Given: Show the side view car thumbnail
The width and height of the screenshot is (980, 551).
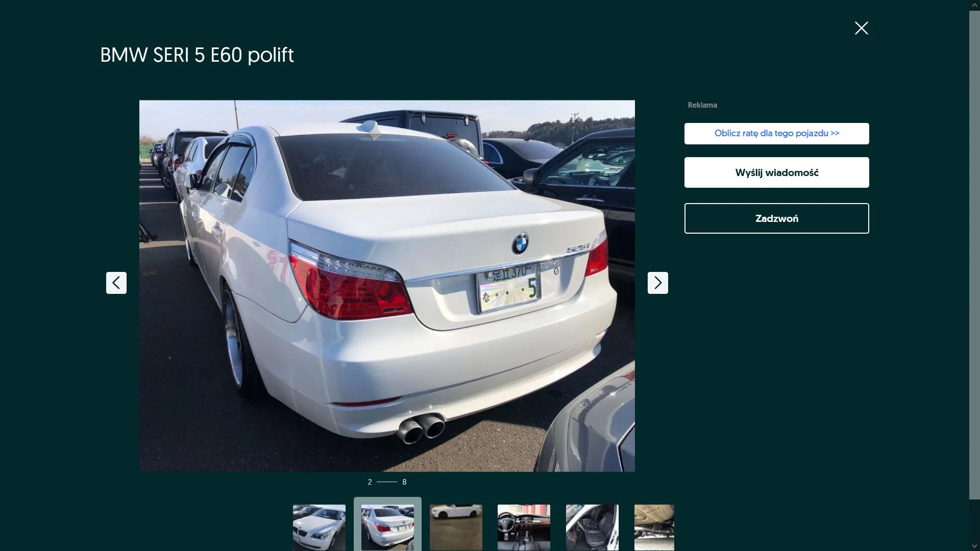Looking at the screenshot, I should click(x=456, y=528).
